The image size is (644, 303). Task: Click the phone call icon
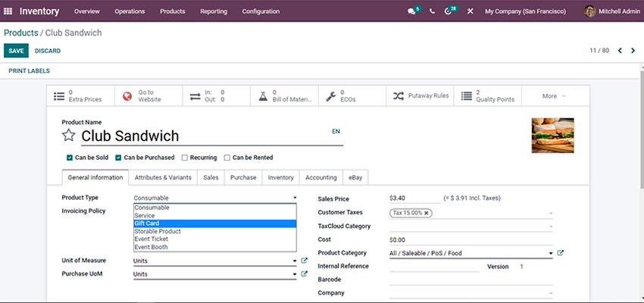click(x=432, y=11)
